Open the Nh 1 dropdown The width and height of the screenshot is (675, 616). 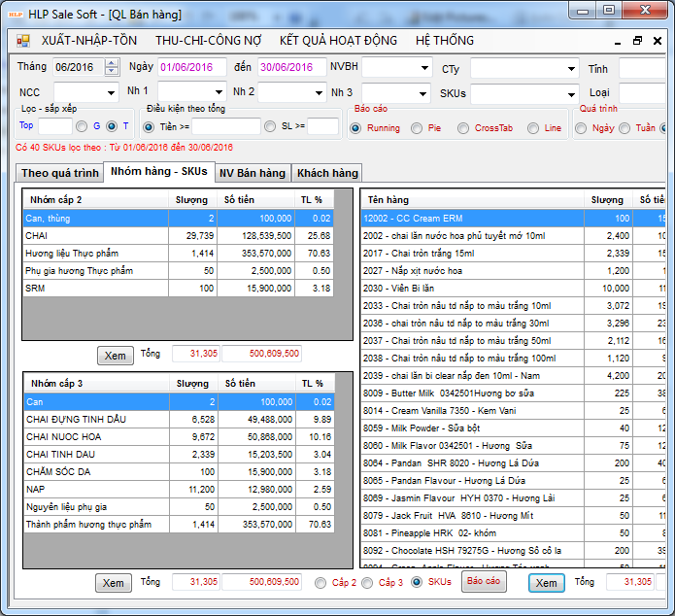219,91
